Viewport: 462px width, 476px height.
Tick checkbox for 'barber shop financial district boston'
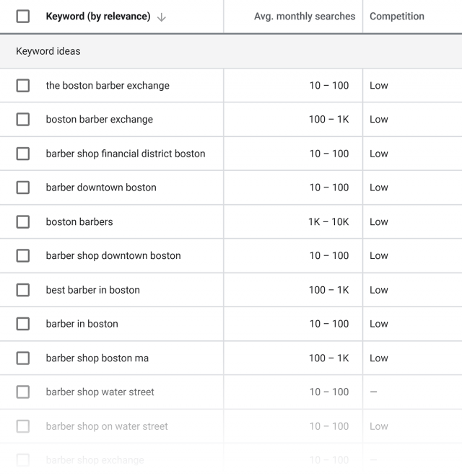click(x=23, y=154)
